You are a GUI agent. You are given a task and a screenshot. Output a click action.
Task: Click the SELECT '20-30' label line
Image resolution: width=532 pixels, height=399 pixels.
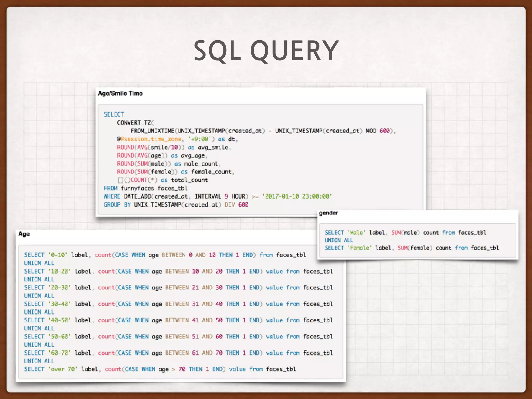[178, 288]
